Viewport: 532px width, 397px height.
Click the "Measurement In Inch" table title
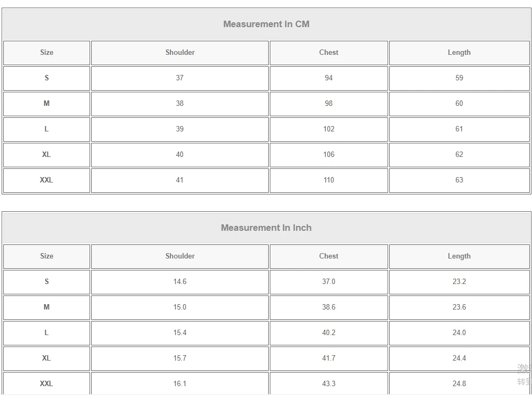[x=266, y=228]
